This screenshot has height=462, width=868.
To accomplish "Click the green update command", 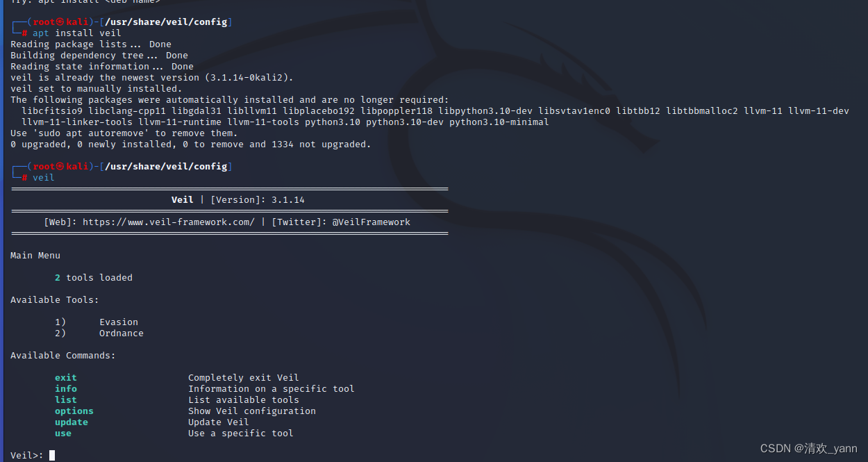I will (x=72, y=422).
